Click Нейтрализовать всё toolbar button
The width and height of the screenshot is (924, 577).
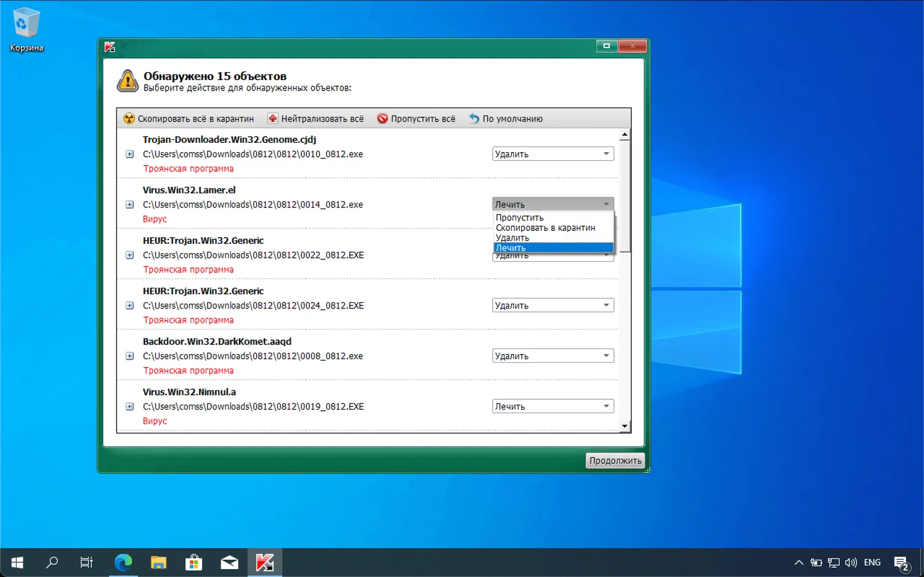click(x=316, y=118)
